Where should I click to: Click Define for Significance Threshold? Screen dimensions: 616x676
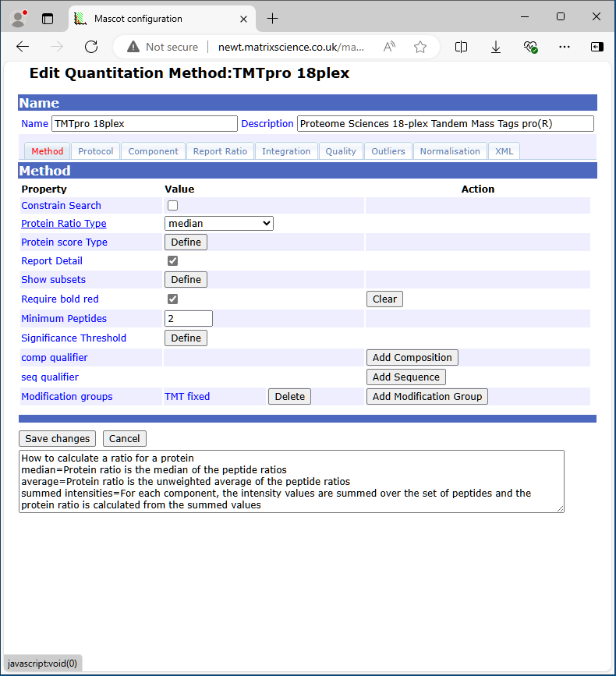tap(186, 338)
